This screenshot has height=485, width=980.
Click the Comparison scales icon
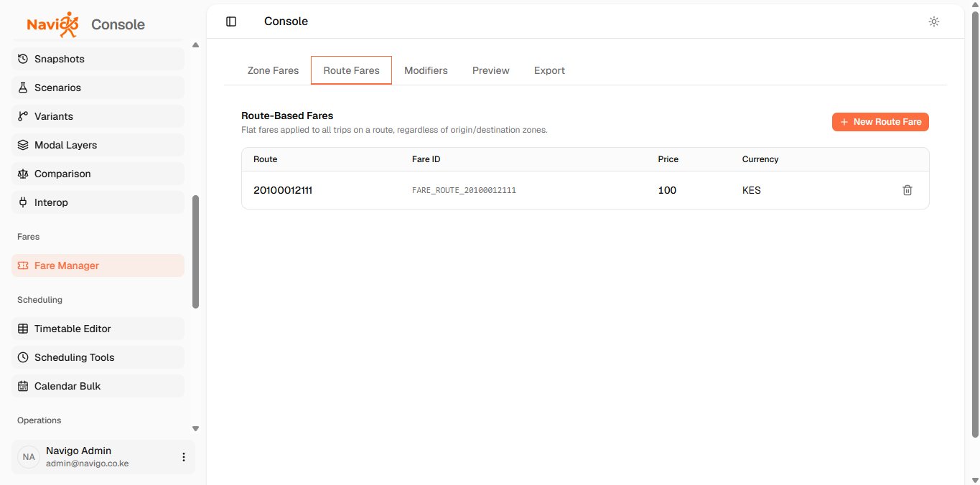pyautogui.click(x=23, y=174)
